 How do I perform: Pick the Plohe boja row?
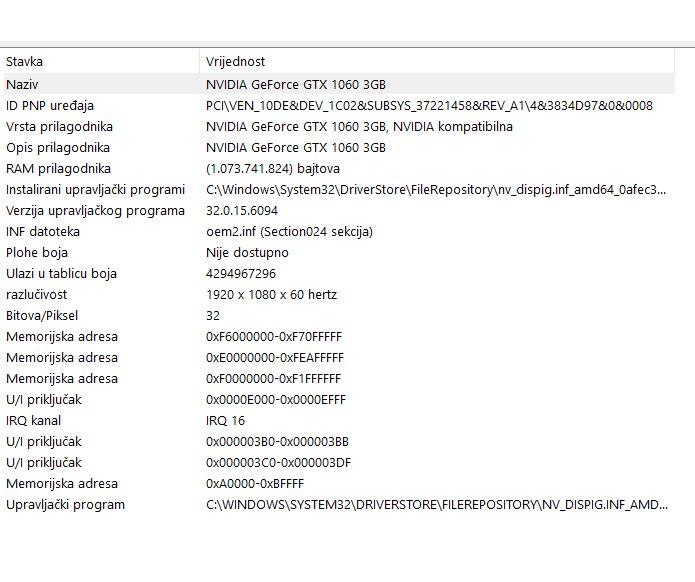pyautogui.click(x=37, y=252)
